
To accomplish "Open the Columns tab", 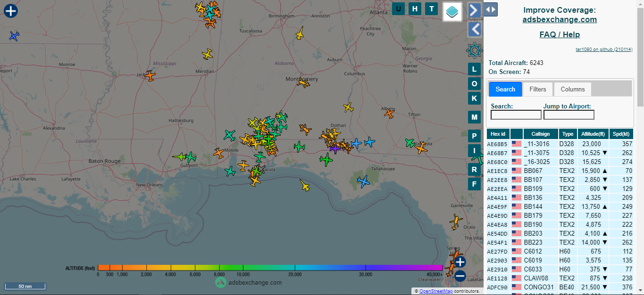I will click(x=573, y=89).
